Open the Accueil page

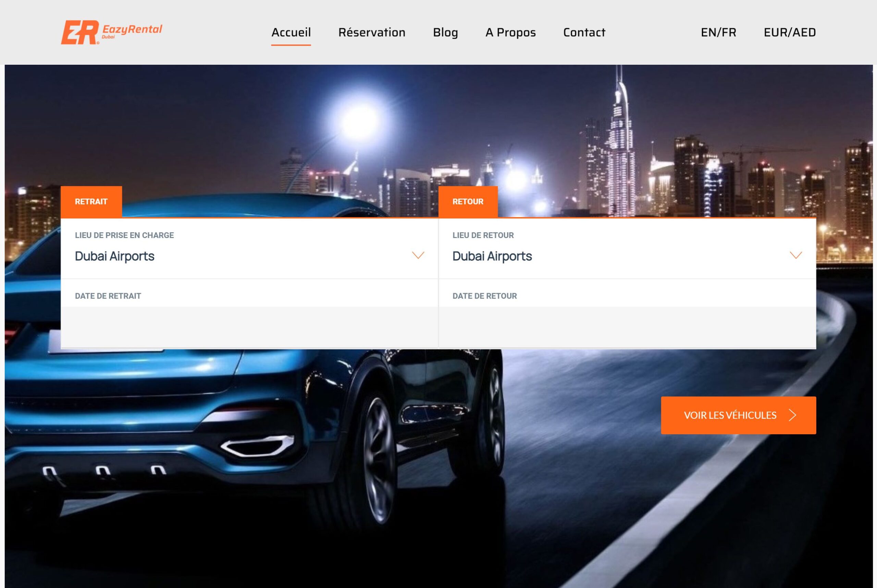point(292,33)
